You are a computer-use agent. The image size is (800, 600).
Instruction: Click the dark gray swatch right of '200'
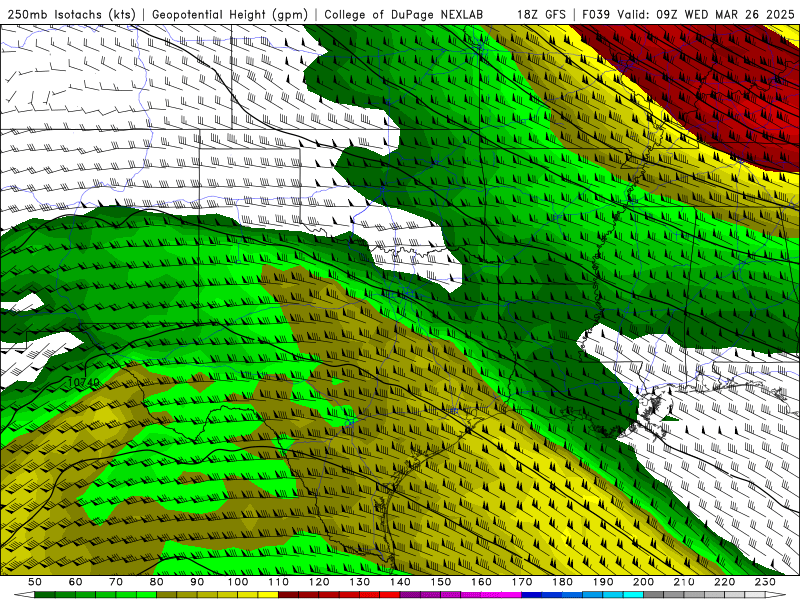[x=654, y=595]
